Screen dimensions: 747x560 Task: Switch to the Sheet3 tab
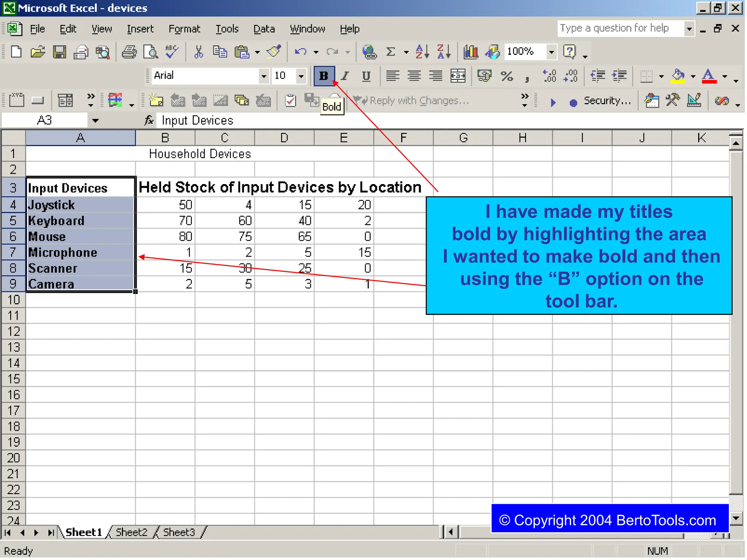[x=179, y=532]
